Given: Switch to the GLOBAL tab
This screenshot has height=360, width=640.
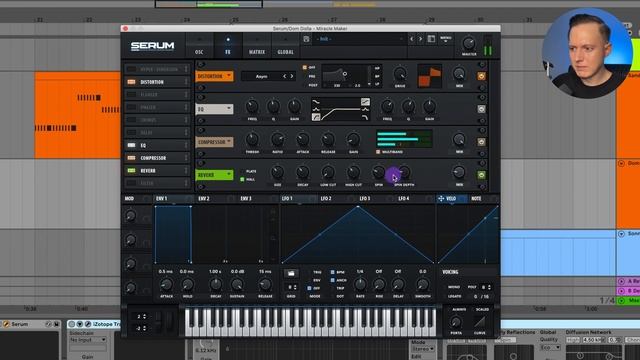Looking at the screenshot, I should point(285,45).
